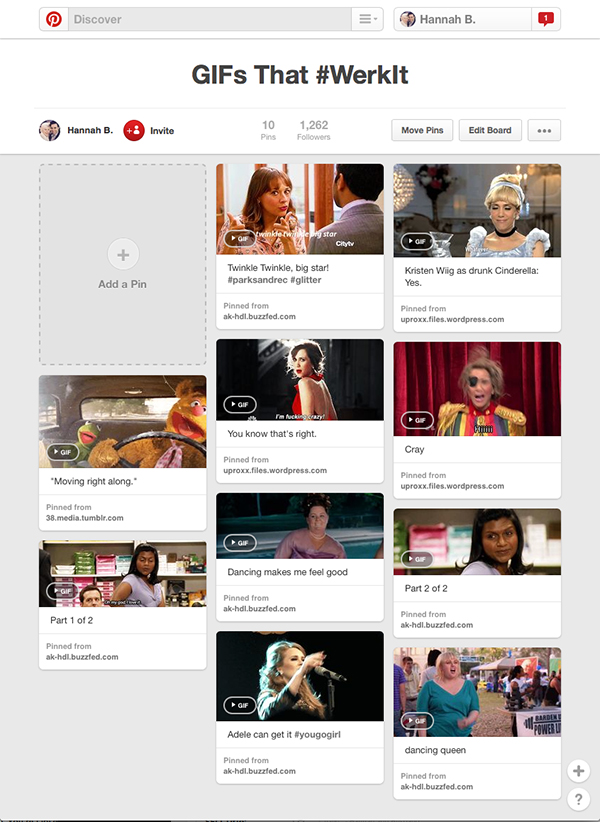The width and height of the screenshot is (600, 822).
Task: View the 1,262 Followers count
Action: 313,130
